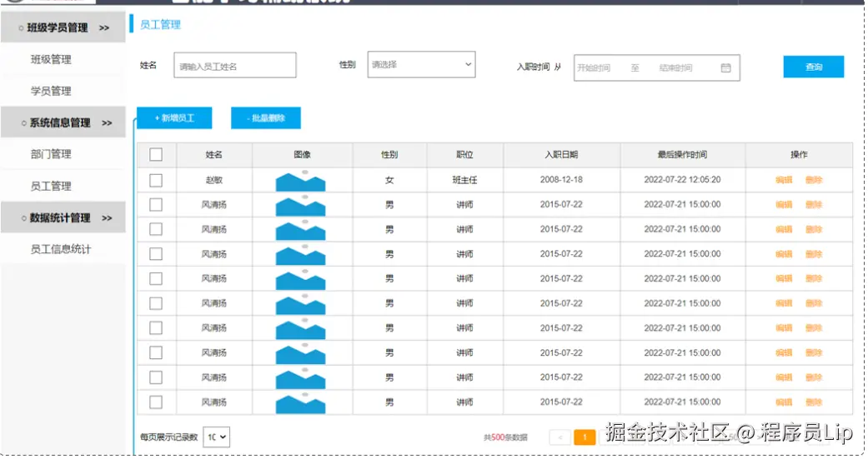868x459 pixels.
Task: Check the box for the last 风清扬 row
Action: [156, 402]
